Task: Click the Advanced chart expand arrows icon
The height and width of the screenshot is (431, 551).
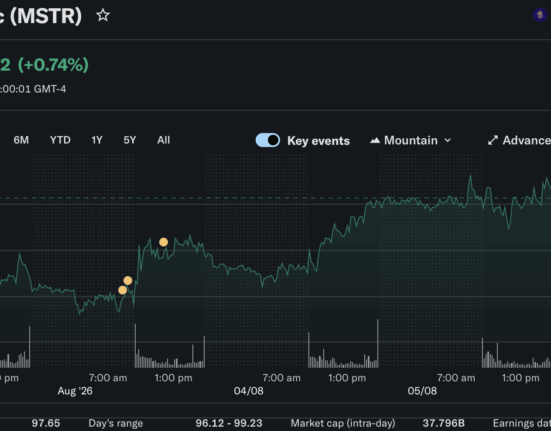Action: tap(493, 141)
